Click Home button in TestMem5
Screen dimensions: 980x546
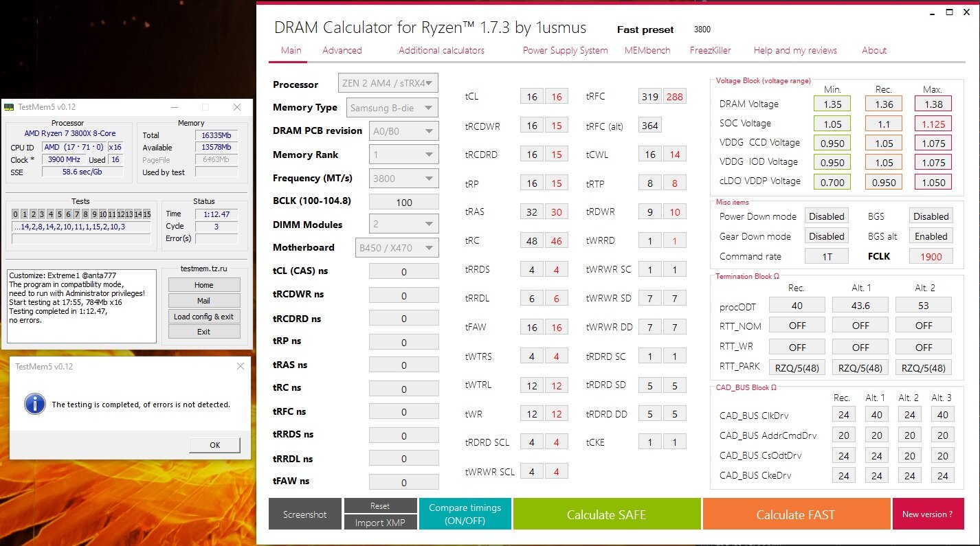point(204,285)
